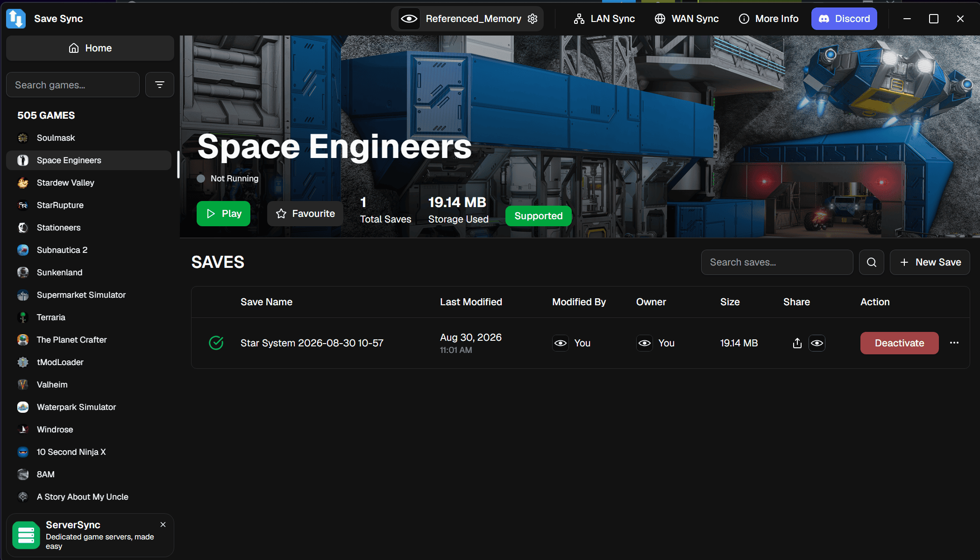Click the Terraria tree icon

coord(23,317)
